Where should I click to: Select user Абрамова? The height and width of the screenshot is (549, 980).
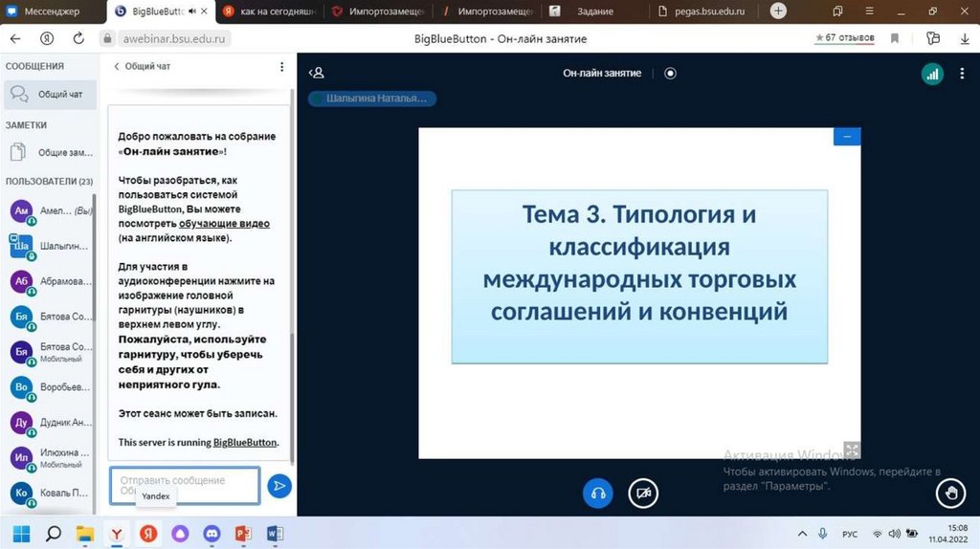click(x=50, y=281)
